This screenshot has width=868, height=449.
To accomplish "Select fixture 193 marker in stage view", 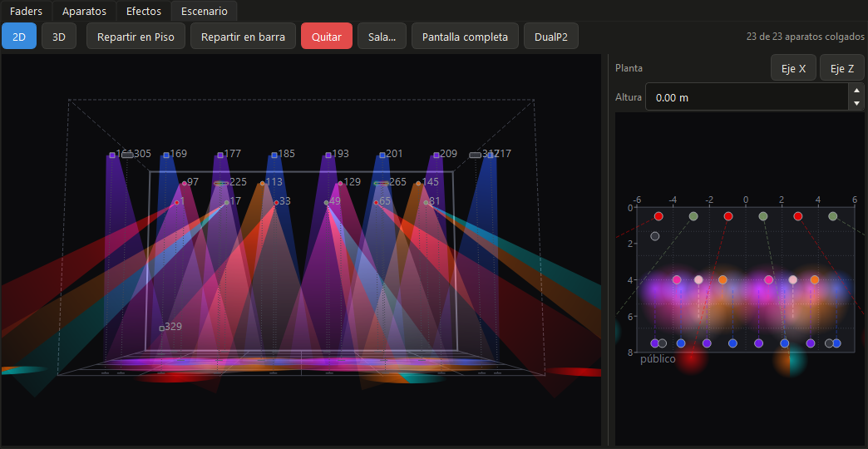I will (328, 155).
